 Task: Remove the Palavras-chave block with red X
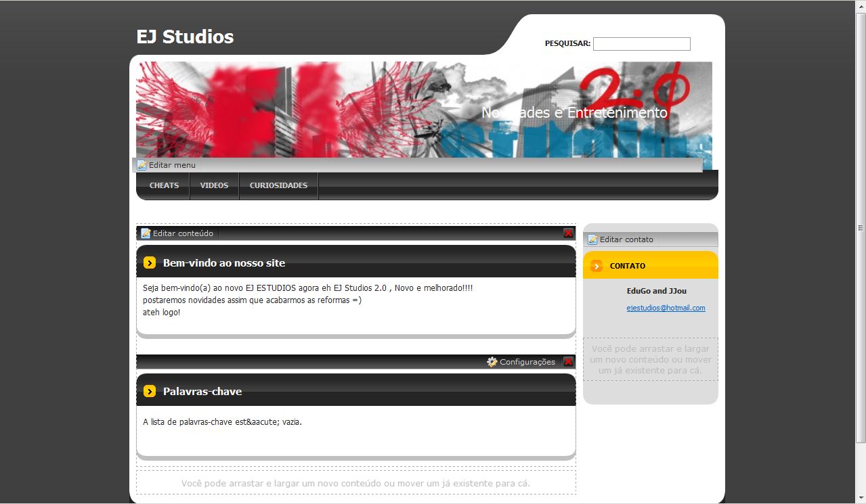pyautogui.click(x=568, y=362)
